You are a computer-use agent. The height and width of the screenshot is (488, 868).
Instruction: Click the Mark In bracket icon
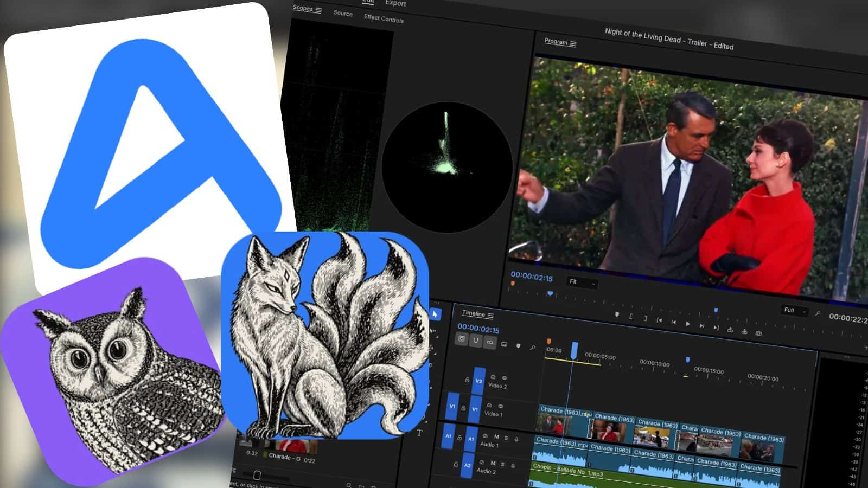point(631,317)
